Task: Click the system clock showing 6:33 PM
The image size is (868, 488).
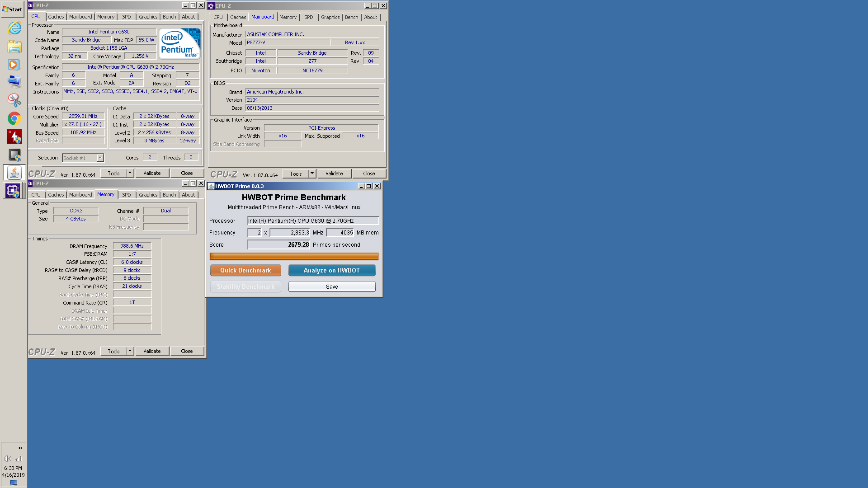Action: point(13,468)
